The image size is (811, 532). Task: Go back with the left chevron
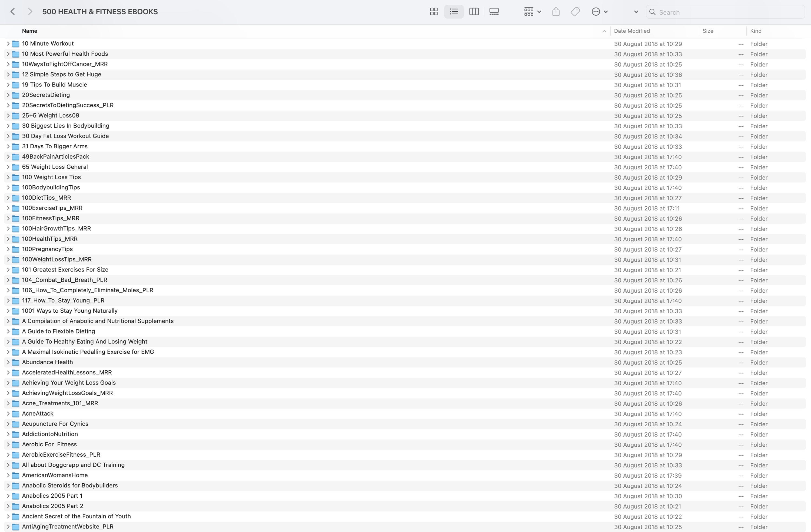click(x=13, y=12)
